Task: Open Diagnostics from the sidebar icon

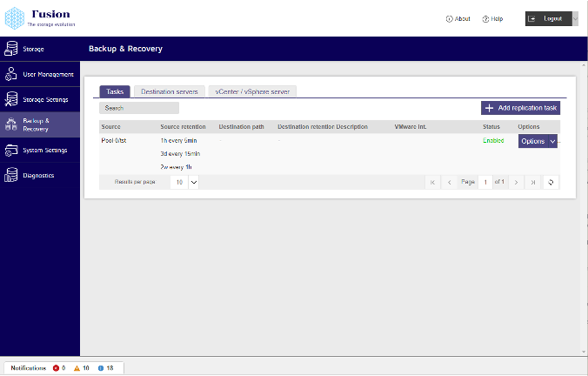Action: tap(11, 175)
